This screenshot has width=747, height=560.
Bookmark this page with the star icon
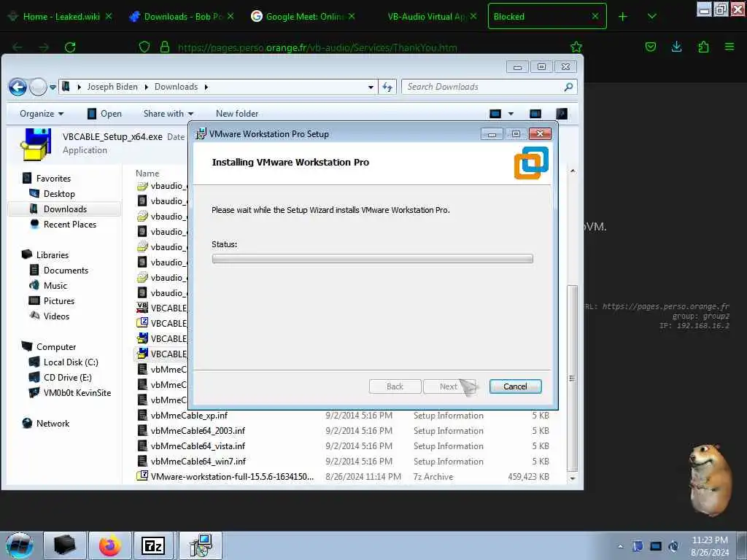click(x=576, y=47)
